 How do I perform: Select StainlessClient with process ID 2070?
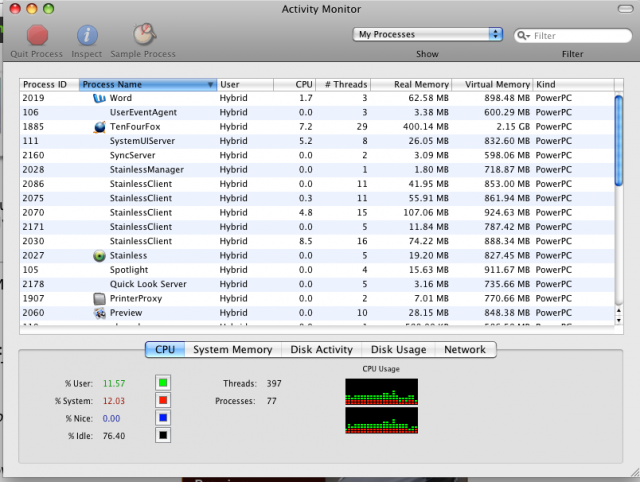click(x=317, y=213)
